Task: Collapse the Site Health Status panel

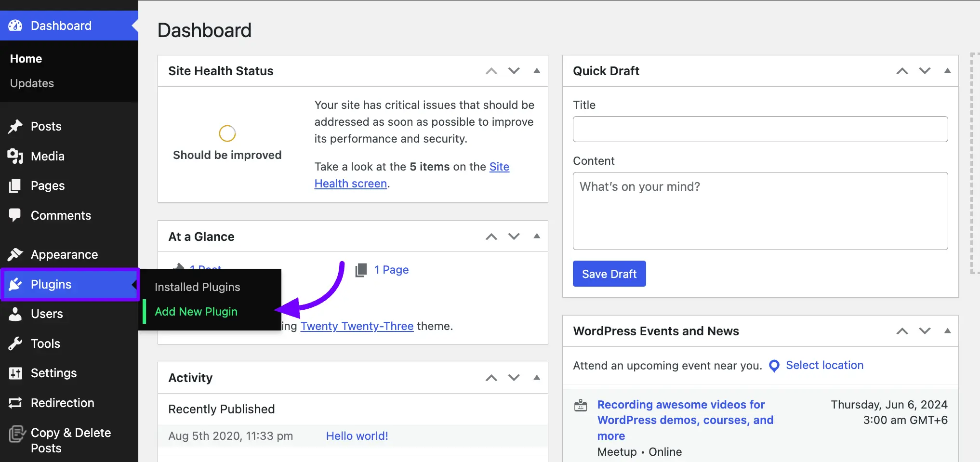Action: point(537,71)
